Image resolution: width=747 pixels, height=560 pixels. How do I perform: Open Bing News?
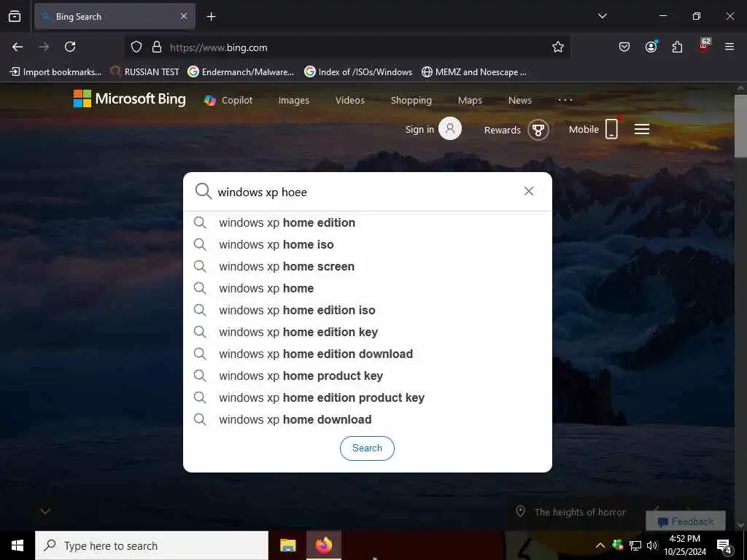pos(519,101)
